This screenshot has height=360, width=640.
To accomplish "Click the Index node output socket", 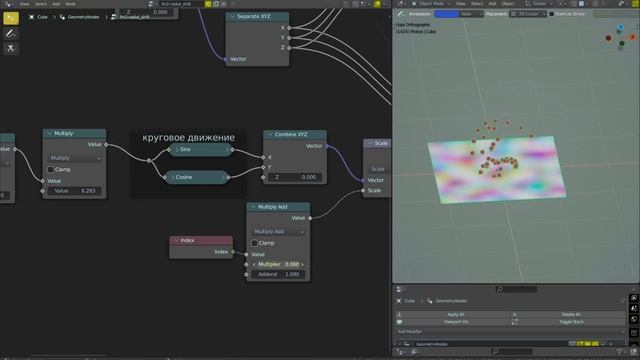I will click(233, 252).
